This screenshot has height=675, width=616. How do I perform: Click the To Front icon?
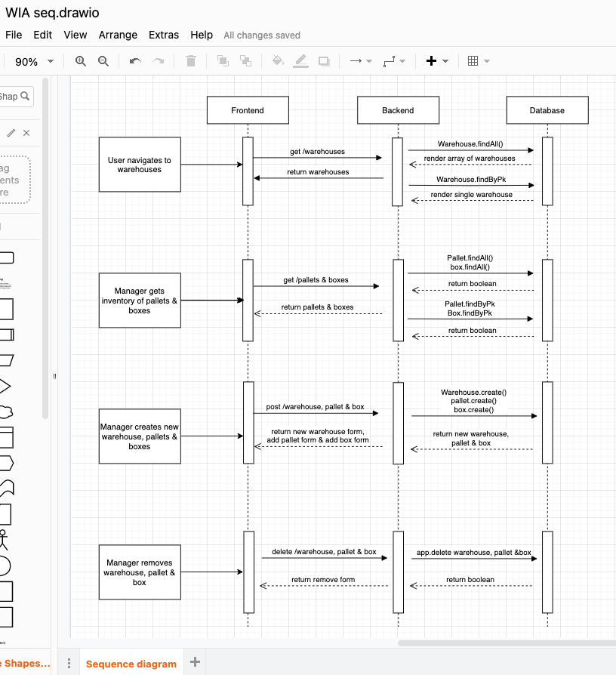pos(223,61)
